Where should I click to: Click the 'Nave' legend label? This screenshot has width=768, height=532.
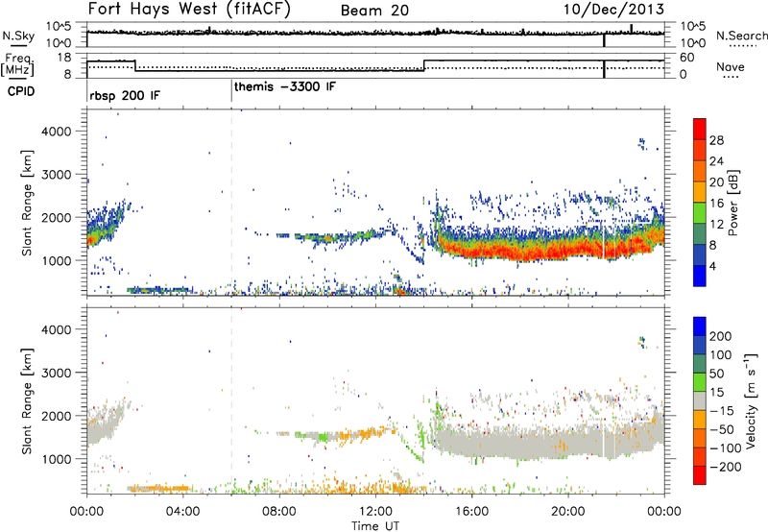point(731,66)
